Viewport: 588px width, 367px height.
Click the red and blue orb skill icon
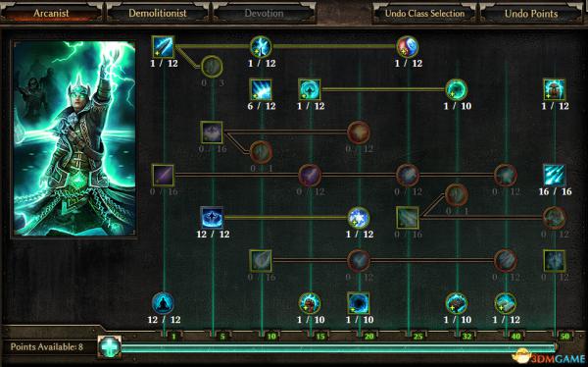pos(408,47)
